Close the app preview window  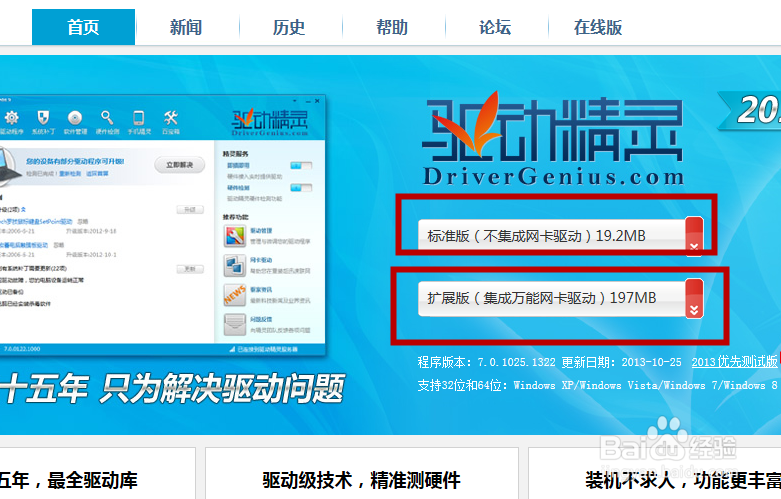point(317,101)
